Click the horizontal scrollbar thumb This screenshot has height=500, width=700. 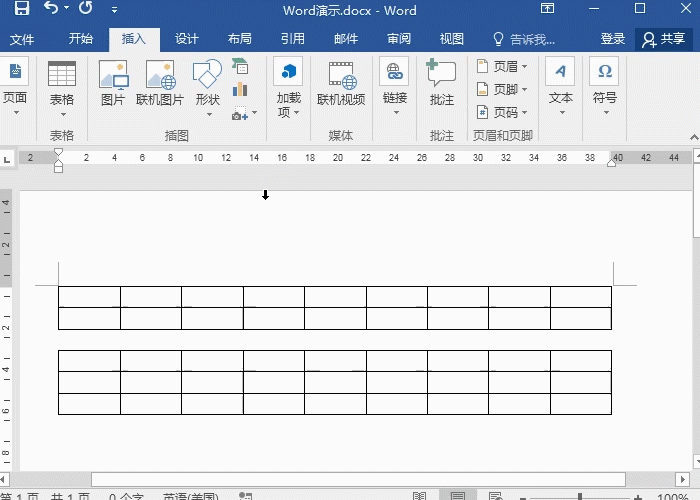pyautogui.click(x=358, y=479)
